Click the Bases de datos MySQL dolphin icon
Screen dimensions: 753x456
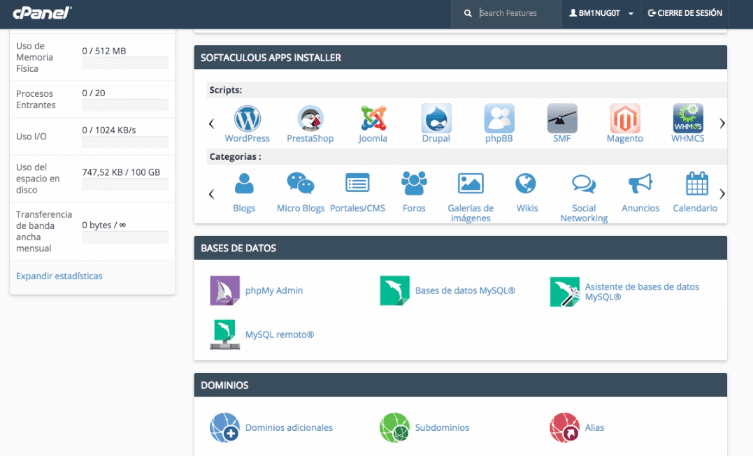pos(395,290)
